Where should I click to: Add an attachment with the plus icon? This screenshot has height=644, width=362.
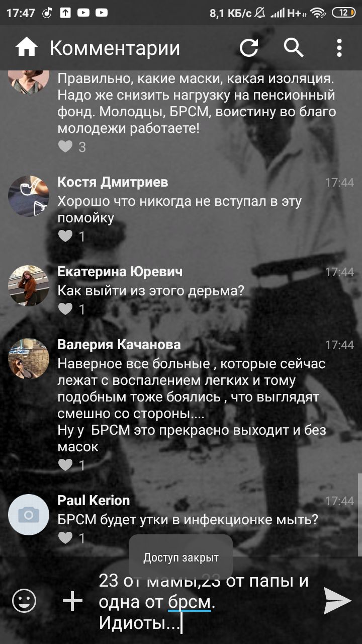72,601
